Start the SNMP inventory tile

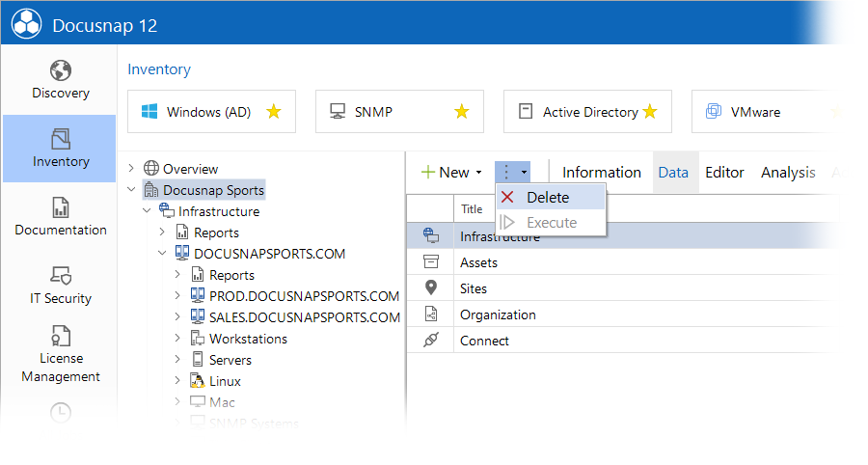pos(399,112)
